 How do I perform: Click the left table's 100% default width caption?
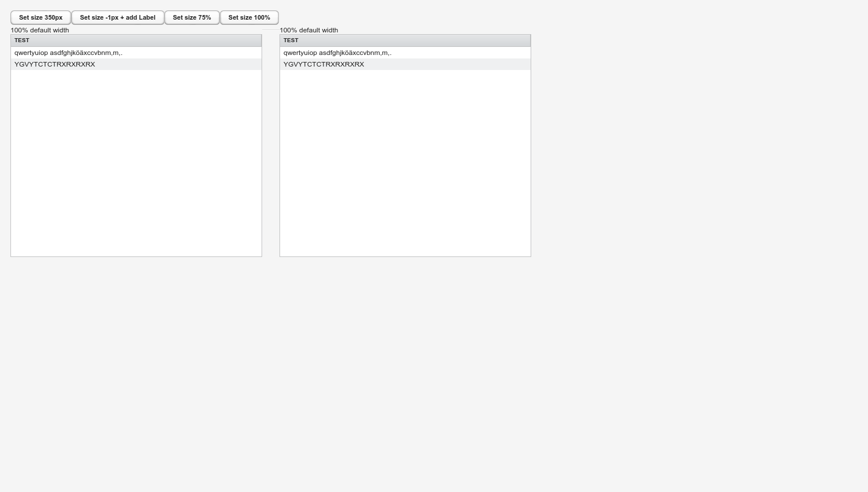point(40,30)
